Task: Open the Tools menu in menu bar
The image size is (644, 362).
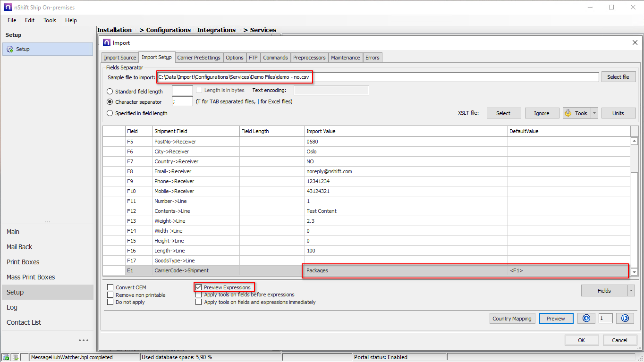Action: 50,20
